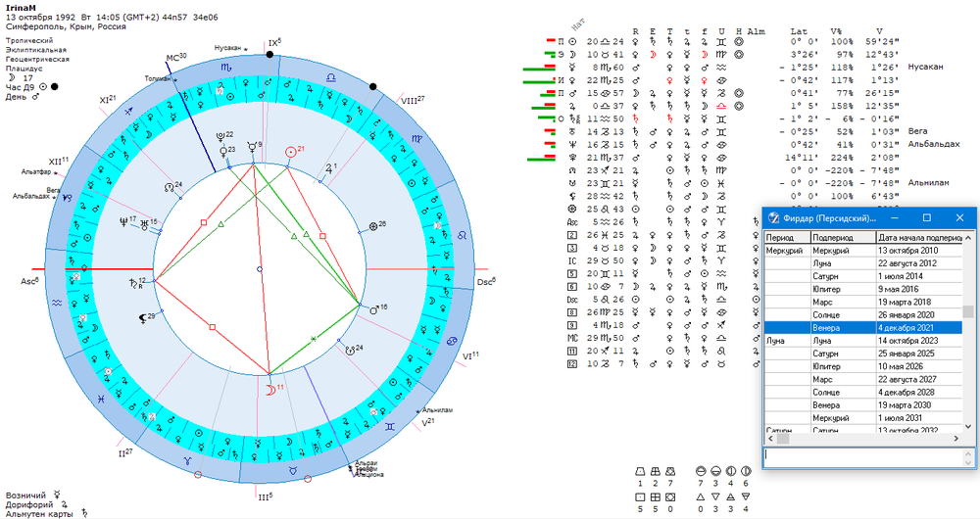Select the house 2 cusp icon in the table
This screenshot has height=519, width=980.
click(x=572, y=235)
